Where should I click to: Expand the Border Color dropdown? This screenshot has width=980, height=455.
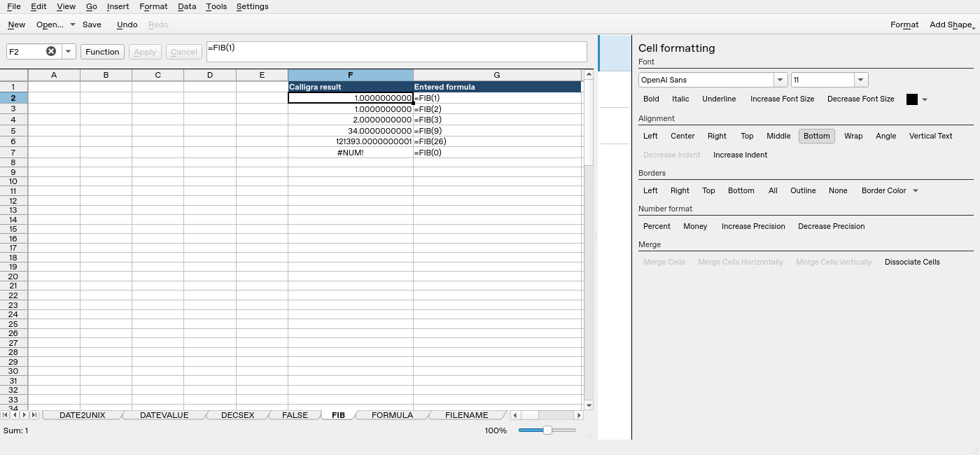915,190
